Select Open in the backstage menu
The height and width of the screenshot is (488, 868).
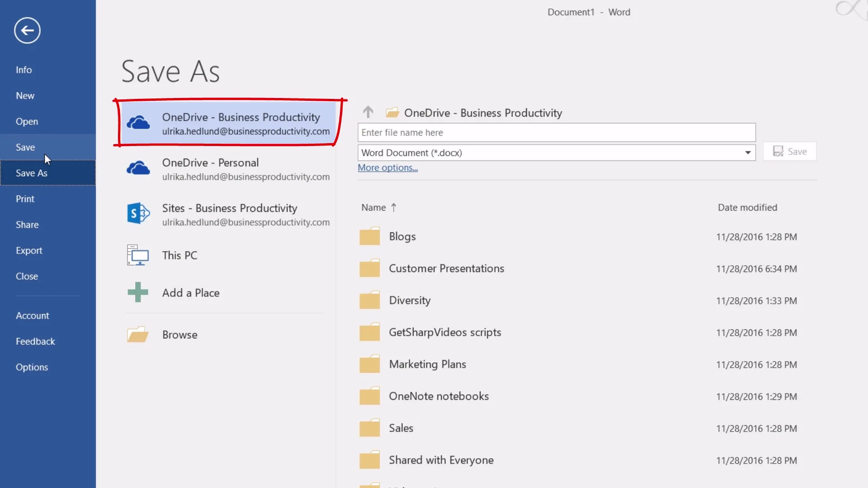48,121
